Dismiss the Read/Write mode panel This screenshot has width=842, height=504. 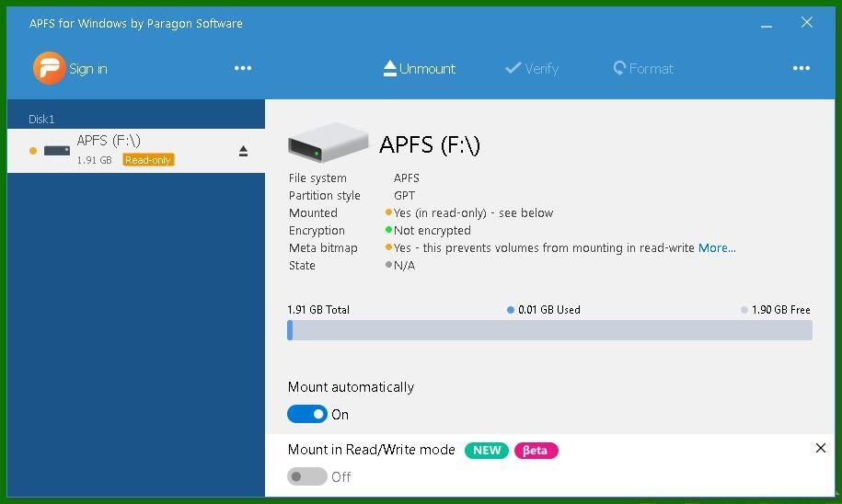[821, 449]
